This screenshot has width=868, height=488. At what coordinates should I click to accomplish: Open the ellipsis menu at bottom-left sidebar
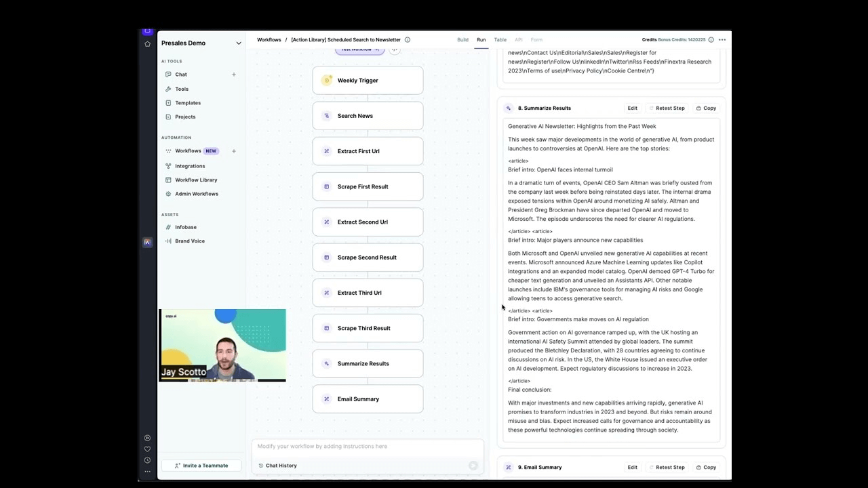(147, 470)
